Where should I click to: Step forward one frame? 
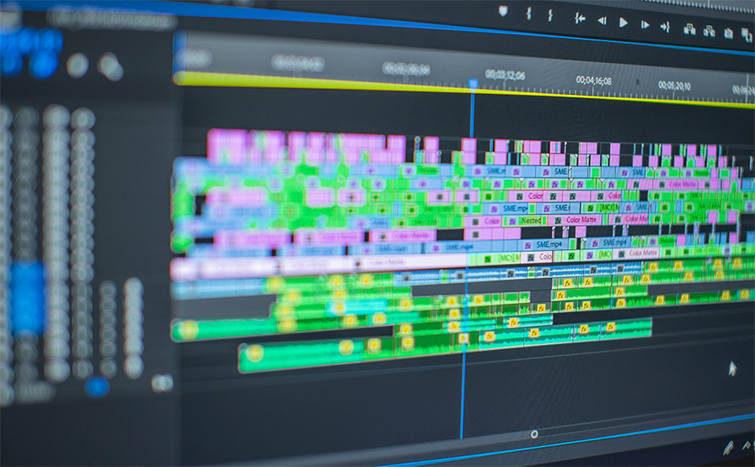click(645, 24)
